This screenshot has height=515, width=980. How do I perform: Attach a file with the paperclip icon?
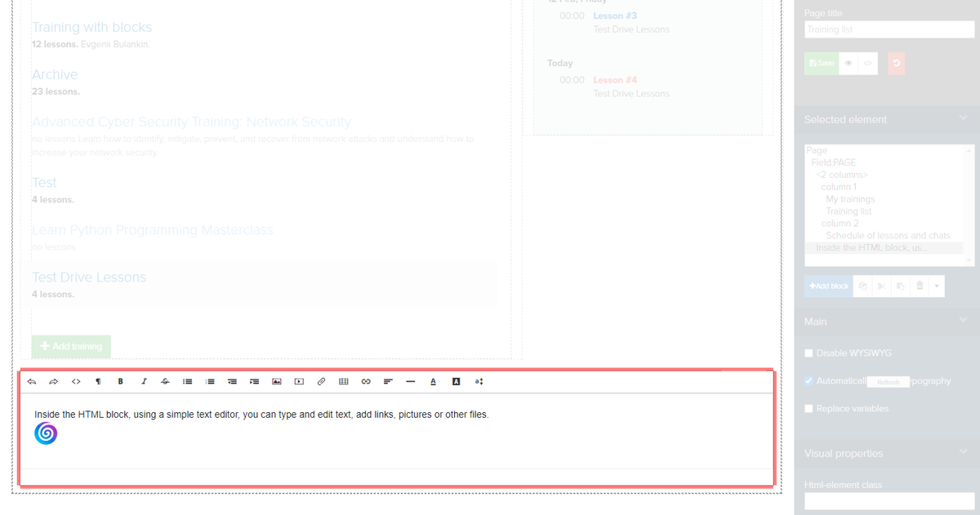321,381
